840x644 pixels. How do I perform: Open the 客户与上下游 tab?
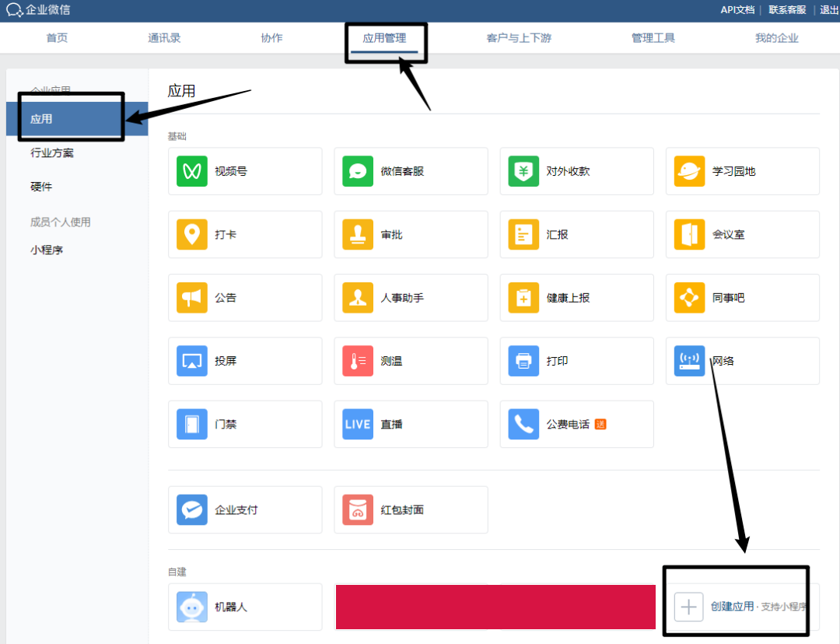pos(519,38)
